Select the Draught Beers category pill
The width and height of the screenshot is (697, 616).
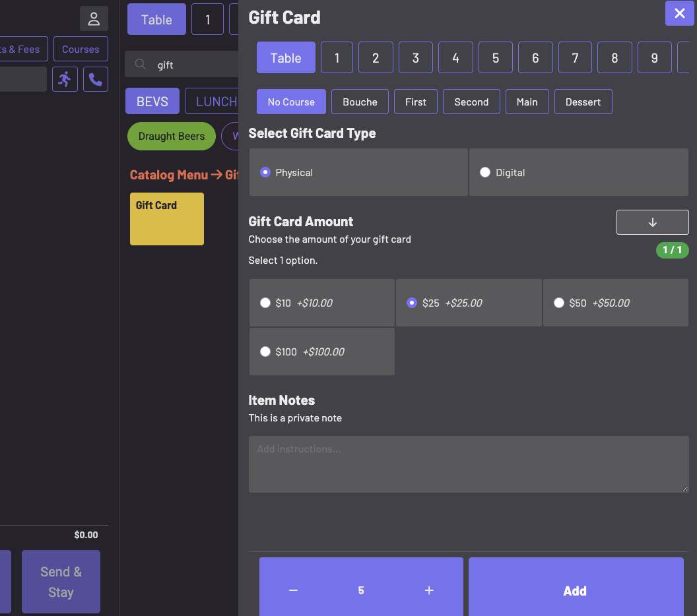[x=172, y=137]
